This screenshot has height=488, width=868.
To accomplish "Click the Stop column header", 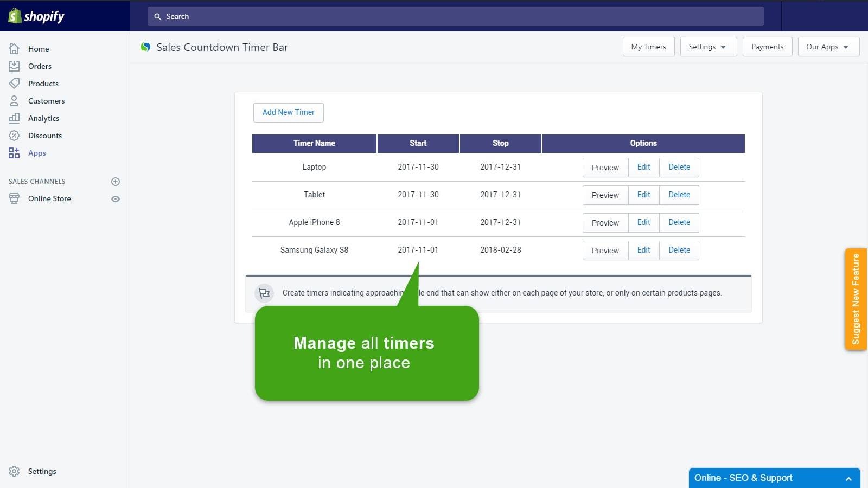I will [500, 143].
